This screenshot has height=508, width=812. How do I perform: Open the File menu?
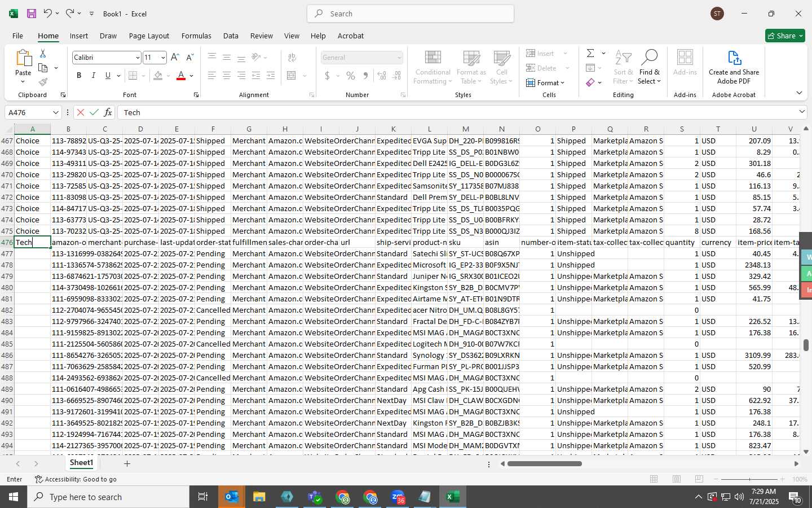pos(17,36)
